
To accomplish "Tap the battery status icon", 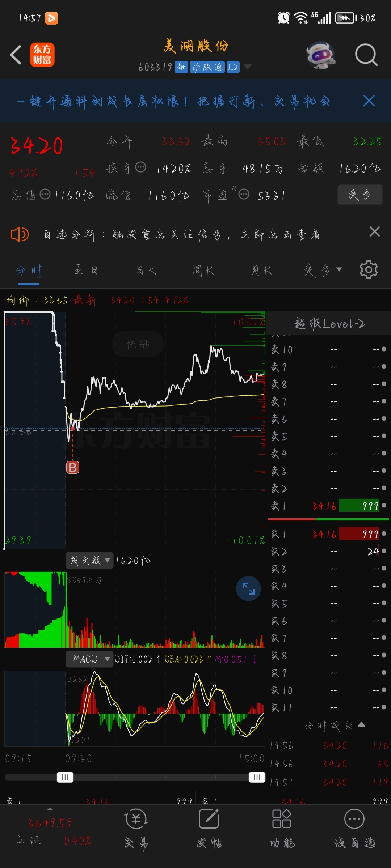I will coord(346,18).
